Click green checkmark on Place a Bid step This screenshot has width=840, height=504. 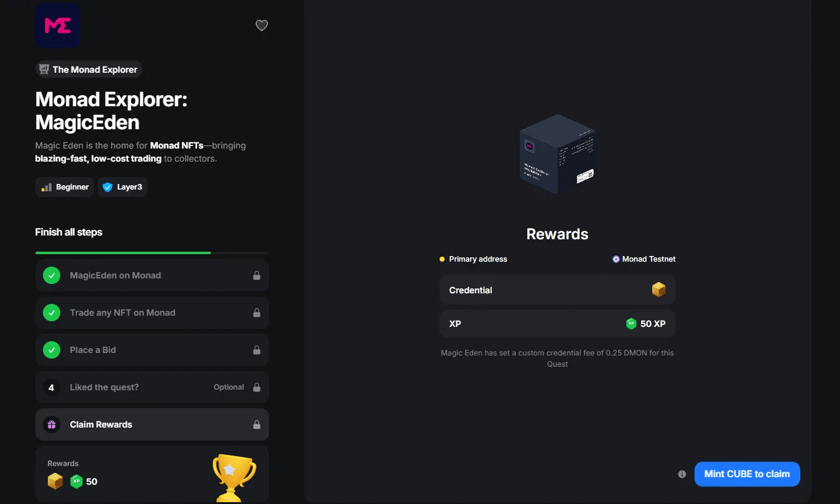click(x=52, y=350)
